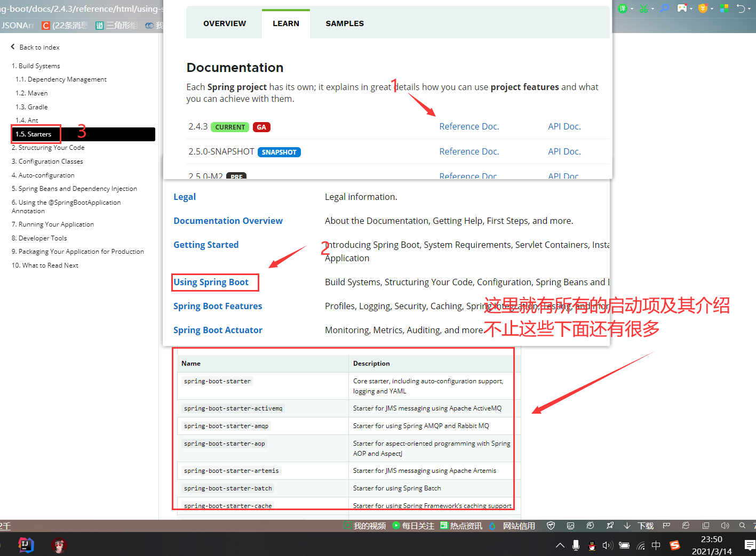Click the 下载 download icon in status bar
The image size is (756, 556).
point(645,526)
